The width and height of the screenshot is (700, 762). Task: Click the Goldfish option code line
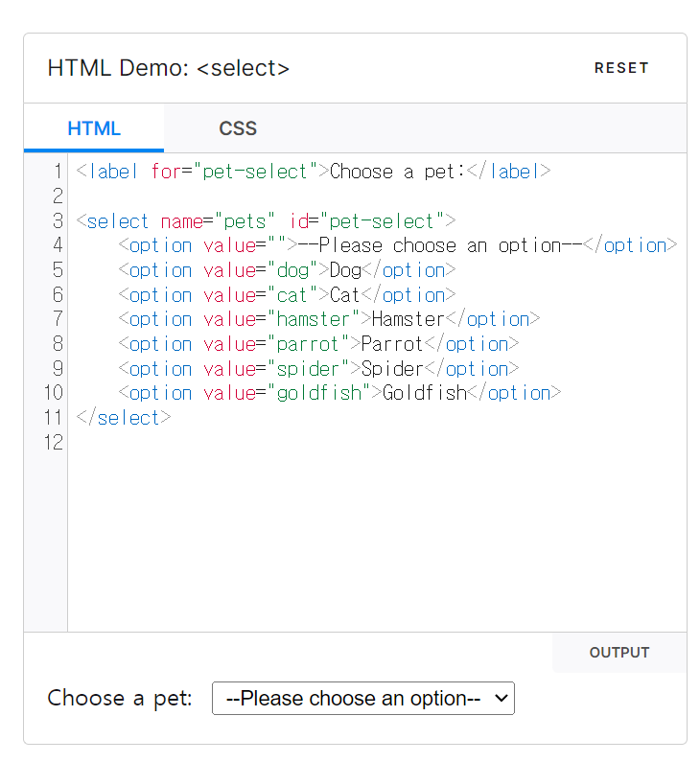(x=339, y=393)
